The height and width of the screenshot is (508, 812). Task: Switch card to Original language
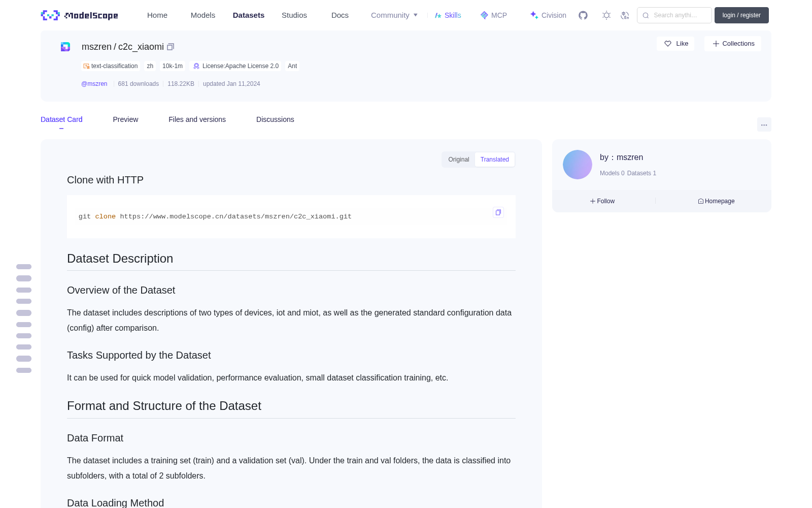click(459, 160)
